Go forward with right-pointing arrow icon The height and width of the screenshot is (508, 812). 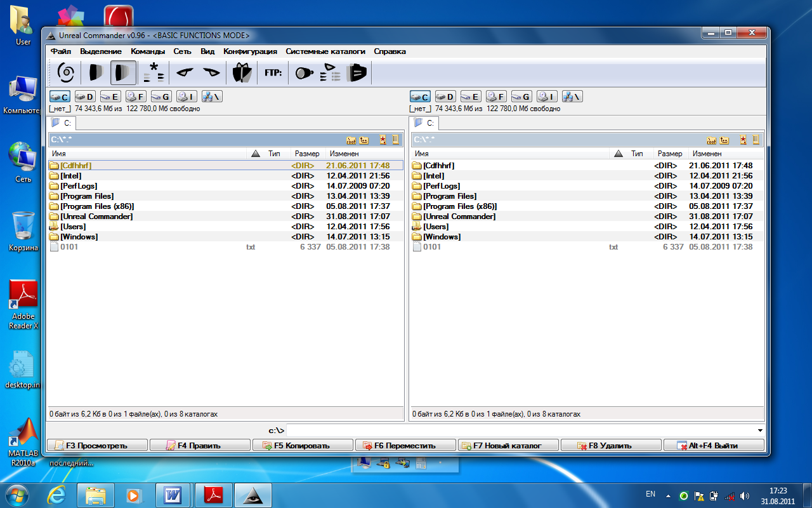tap(211, 73)
